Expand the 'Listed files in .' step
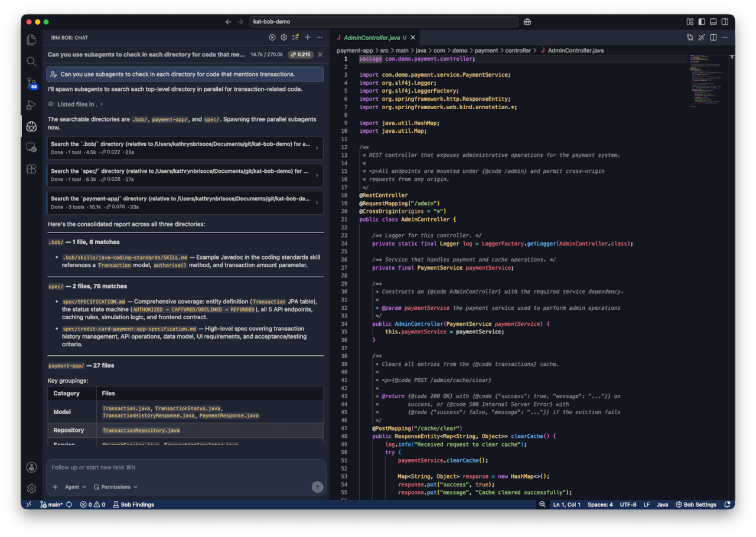Screen dimensions: 756x537 click(76, 104)
